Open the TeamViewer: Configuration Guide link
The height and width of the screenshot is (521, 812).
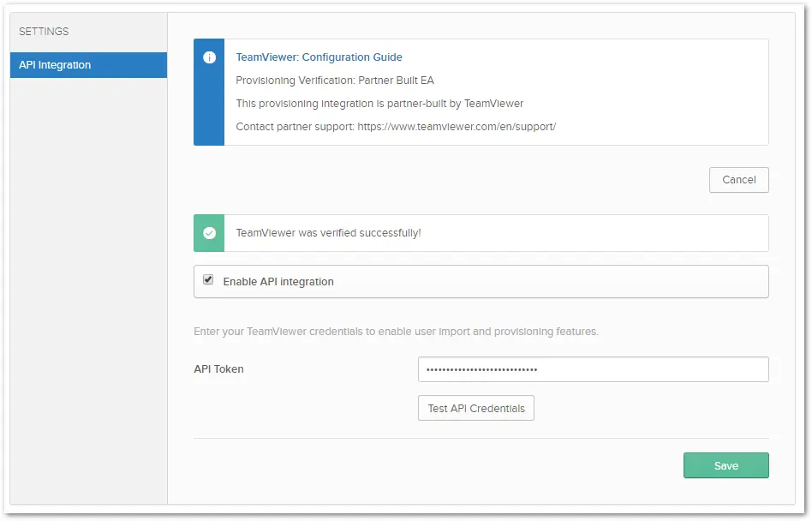point(319,57)
